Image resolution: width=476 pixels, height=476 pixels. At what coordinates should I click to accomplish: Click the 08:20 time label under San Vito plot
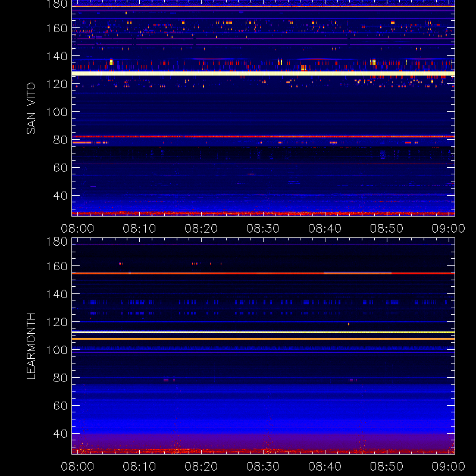[201, 228]
